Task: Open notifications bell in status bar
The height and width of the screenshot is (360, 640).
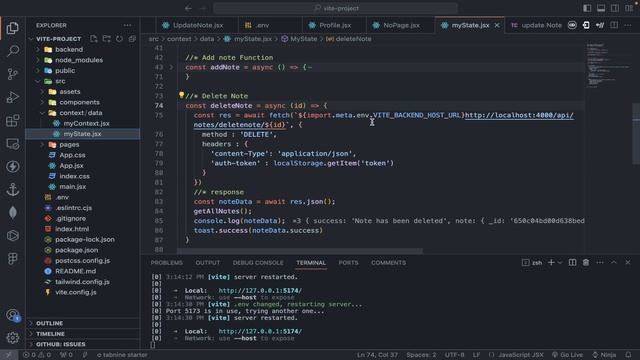Action: tap(628, 355)
